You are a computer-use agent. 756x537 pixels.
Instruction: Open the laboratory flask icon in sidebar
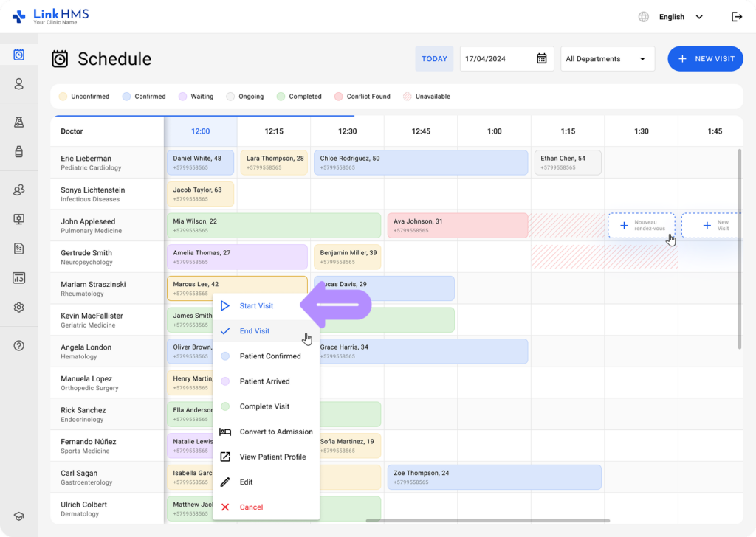coord(18,122)
